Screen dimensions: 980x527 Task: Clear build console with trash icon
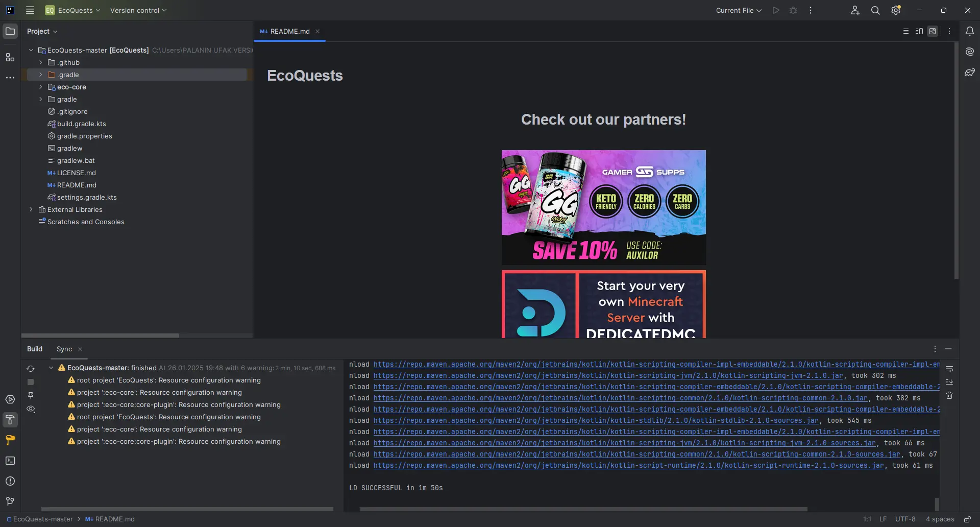[x=949, y=395]
